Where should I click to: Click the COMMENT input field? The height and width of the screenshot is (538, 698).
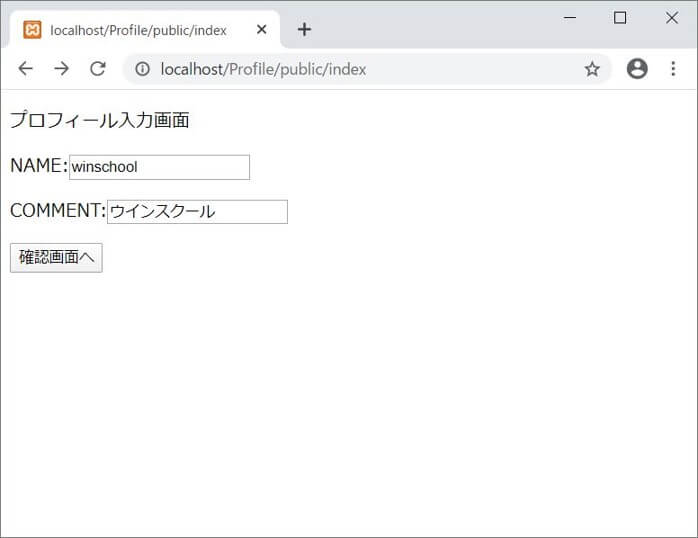click(197, 212)
